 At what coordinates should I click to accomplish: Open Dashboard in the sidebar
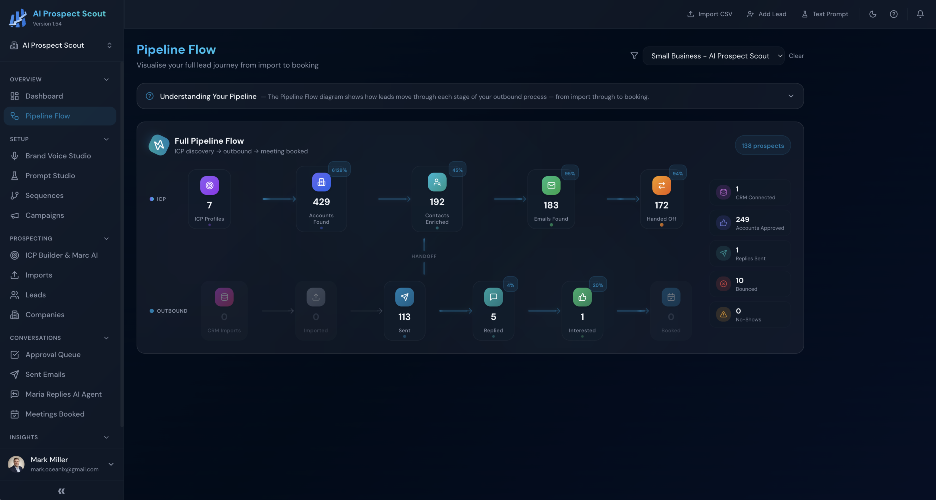click(x=60, y=96)
